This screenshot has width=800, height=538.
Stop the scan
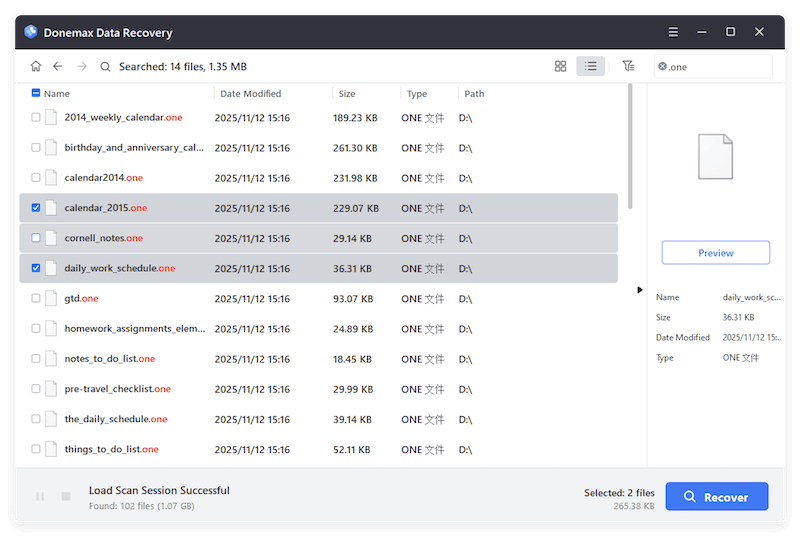coord(66,496)
